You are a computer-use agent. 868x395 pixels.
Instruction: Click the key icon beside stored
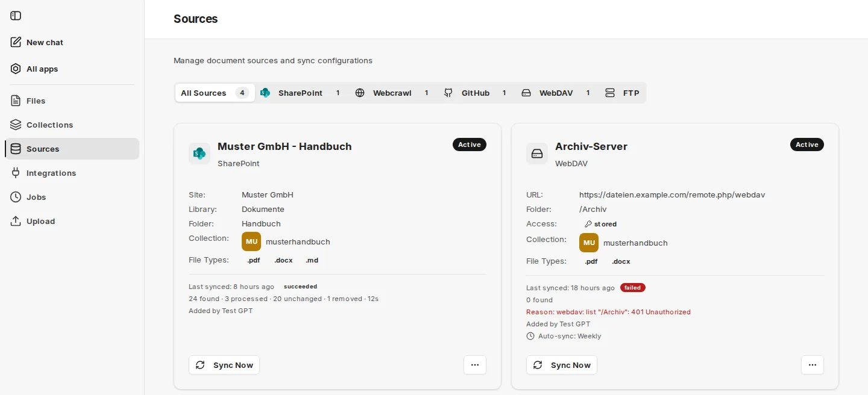tap(588, 224)
